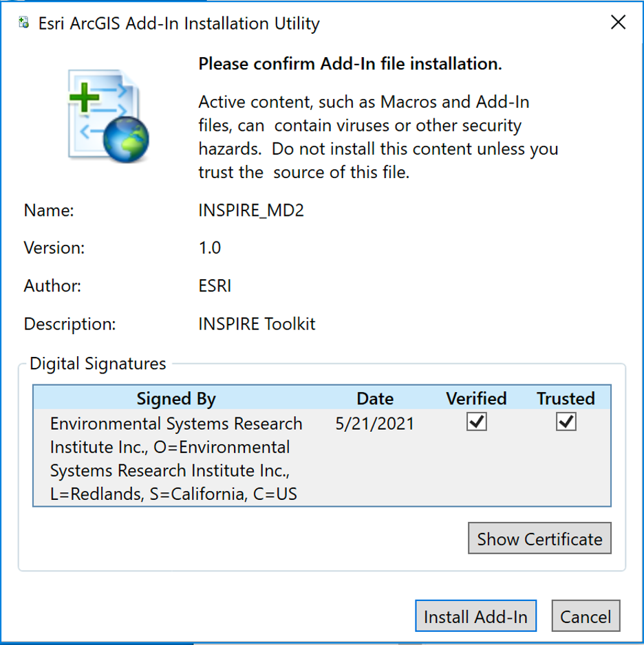Click the 5/21/2021 date cell
Image resolution: width=644 pixels, height=645 pixels.
(x=374, y=424)
